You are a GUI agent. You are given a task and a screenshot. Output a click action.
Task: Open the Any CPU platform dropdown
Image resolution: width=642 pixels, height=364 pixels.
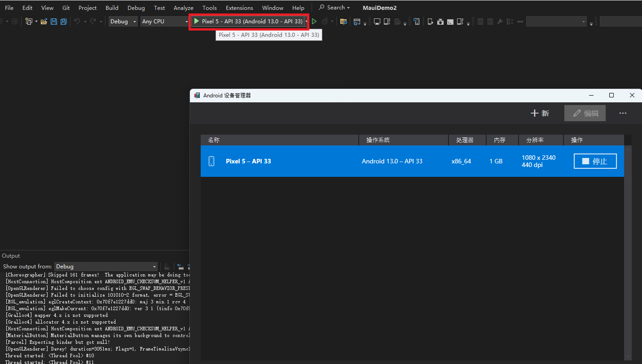pyautogui.click(x=165, y=21)
